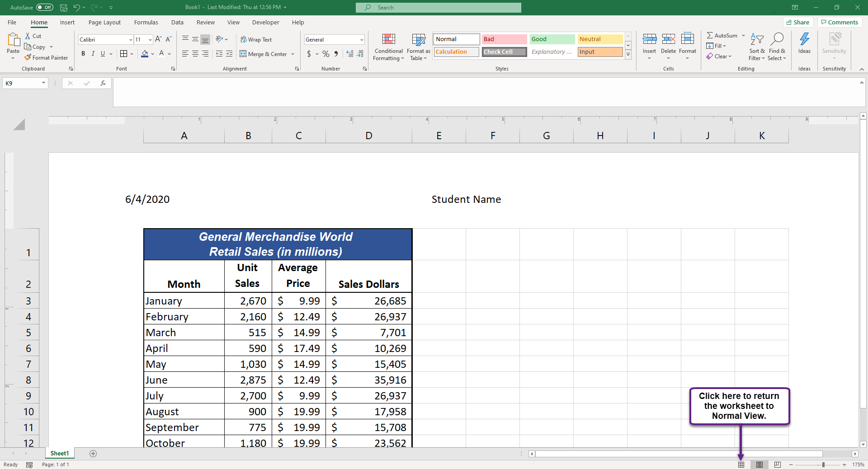Screen dimensions: 868x469
Task: Open the font size dropdown
Action: (150, 40)
